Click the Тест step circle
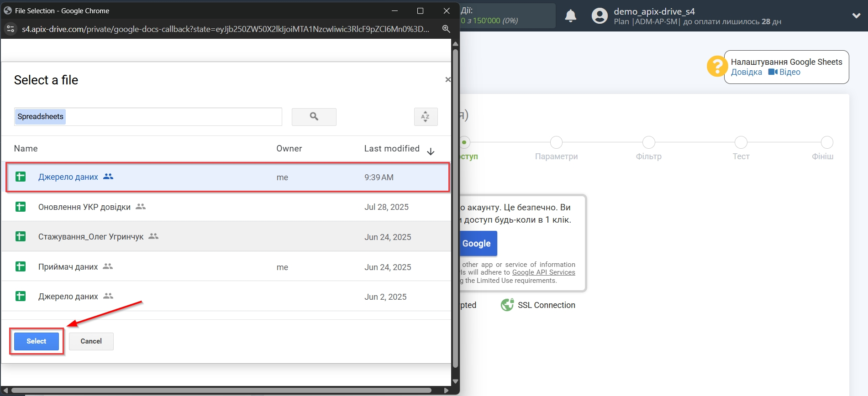Screen dimensions: 868x396 (741, 142)
